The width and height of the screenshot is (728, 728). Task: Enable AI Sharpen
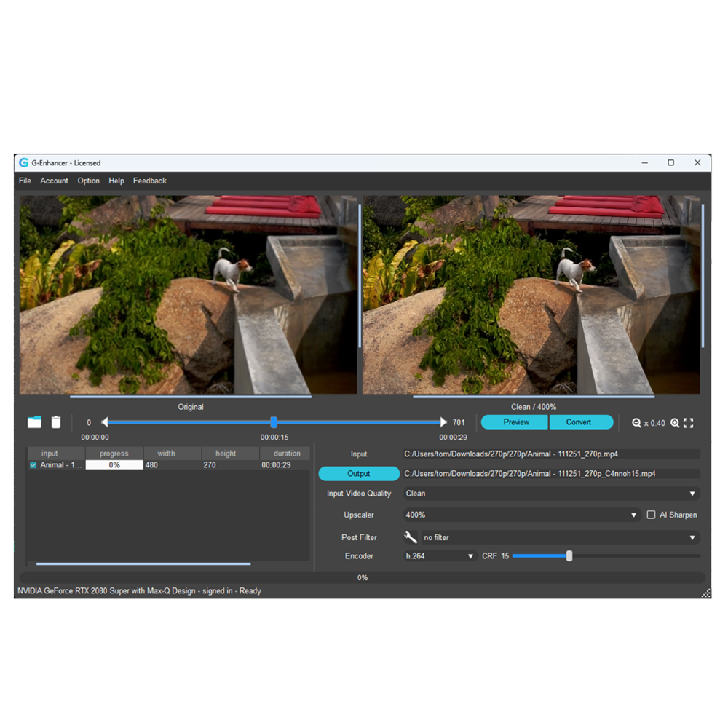pos(650,515)
